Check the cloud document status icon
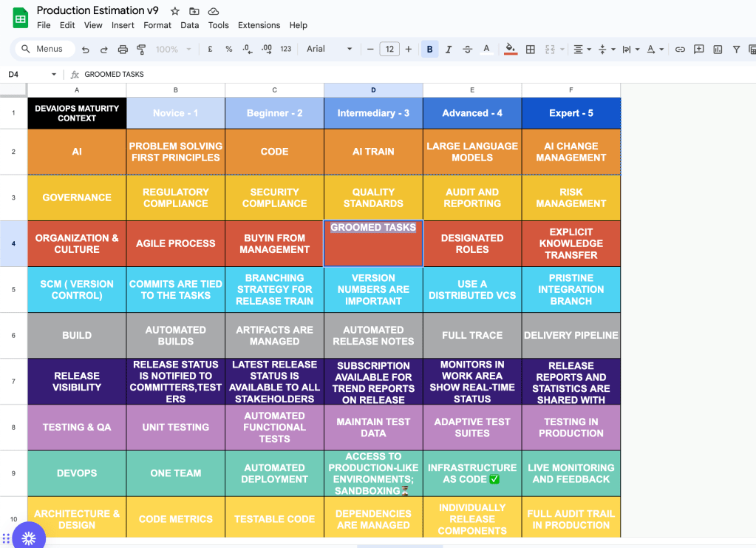 click(x=213, y=11)
